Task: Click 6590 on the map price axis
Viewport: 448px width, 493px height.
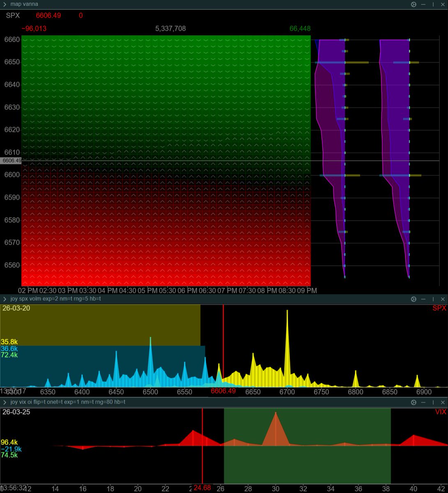Action: point(12,198)
